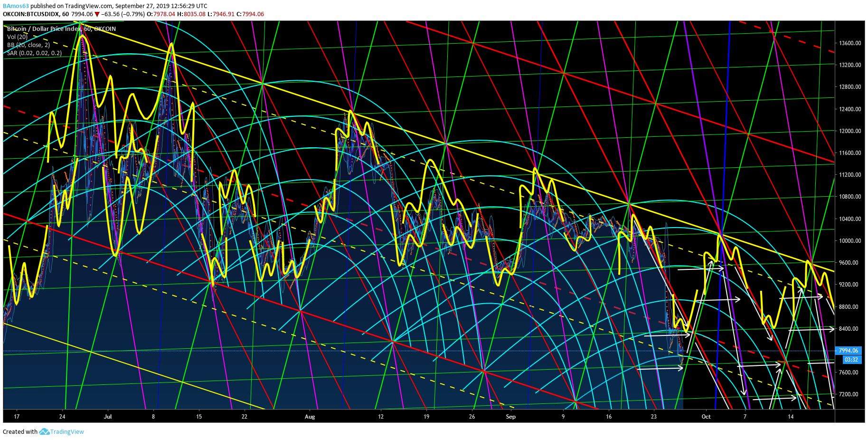Click the '19' date label on the time axis
Image resolution: width=868 pixels, height=440 pixels.
tap(426, 417)
